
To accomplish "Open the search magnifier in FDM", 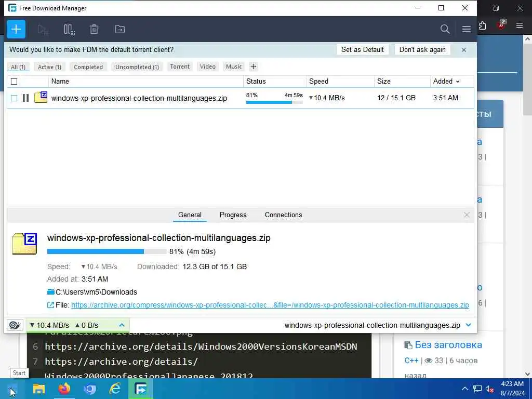I will pos(445,29).
